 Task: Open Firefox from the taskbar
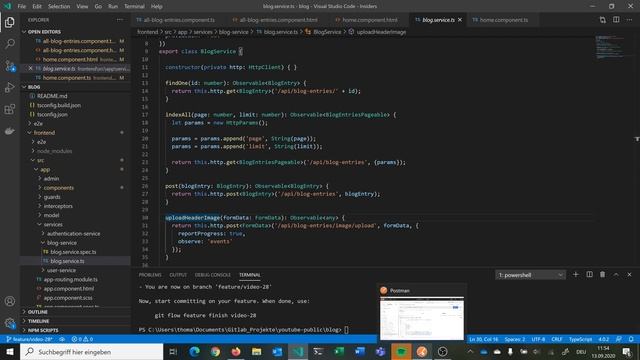click(236, 351)
